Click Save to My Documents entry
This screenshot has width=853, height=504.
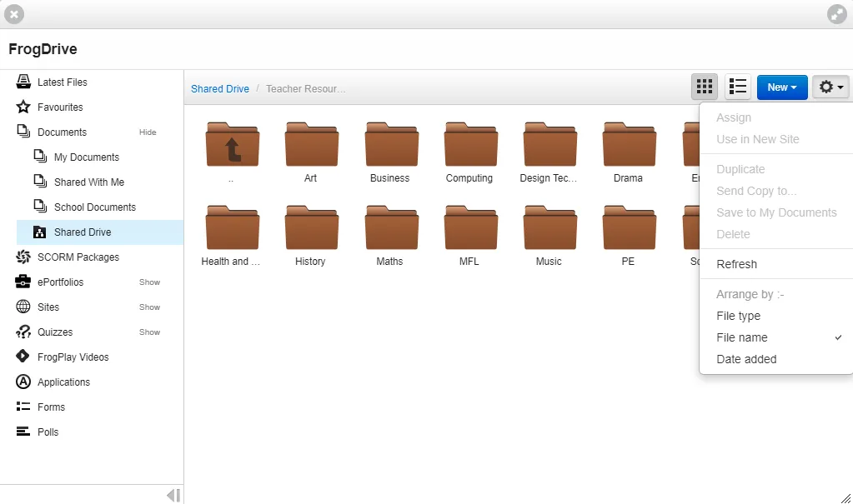click(x=776, y=212)
